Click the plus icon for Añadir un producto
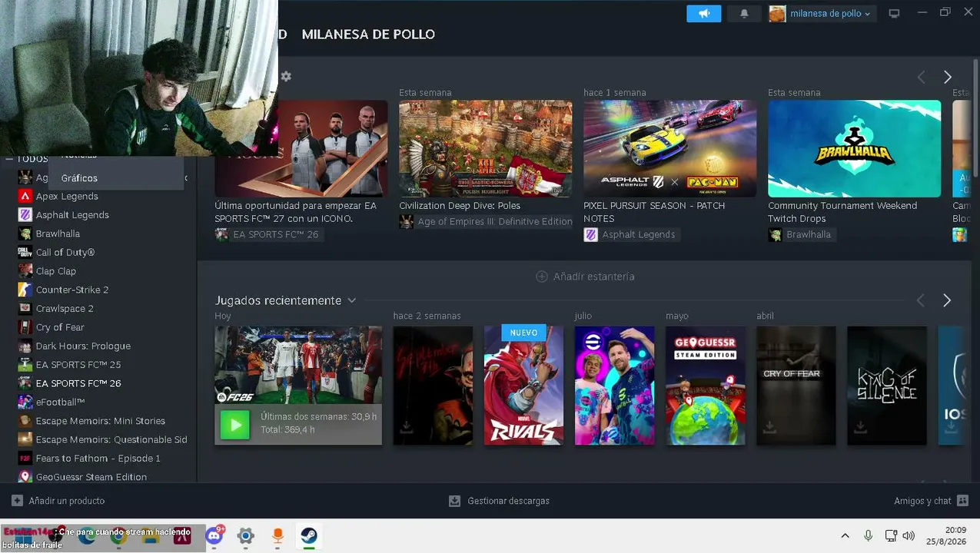The image size is (980, 553). (x=17, y=501)
